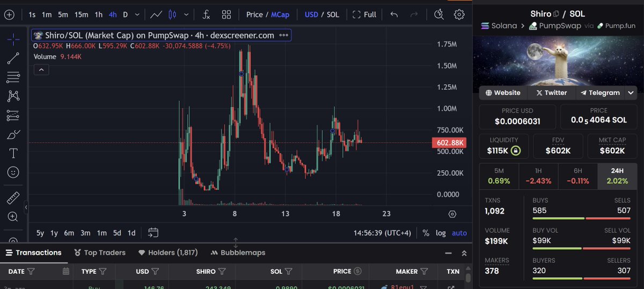Set the chart range to 3m
This screenshot has height=289, width=644.
(85, 233)
